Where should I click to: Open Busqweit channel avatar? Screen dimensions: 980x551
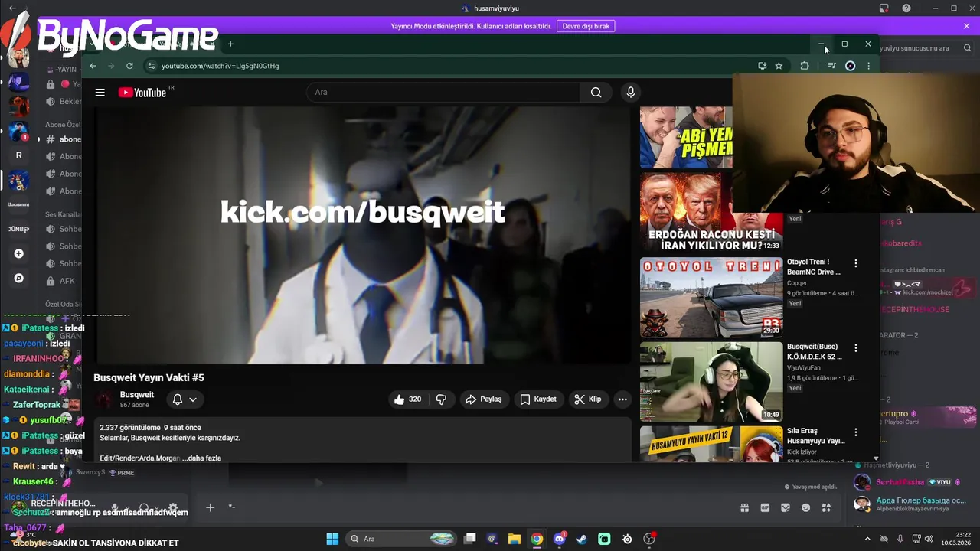point(104,399)
